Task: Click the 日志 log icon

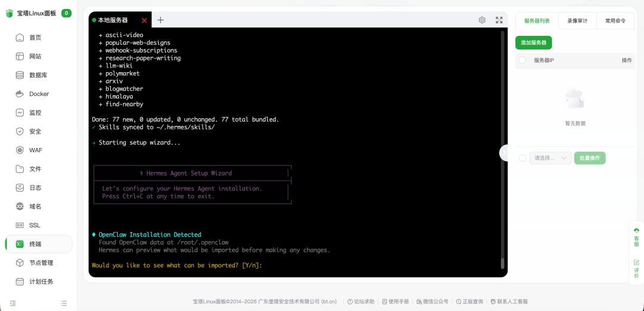Action: (x=20, y=187)
